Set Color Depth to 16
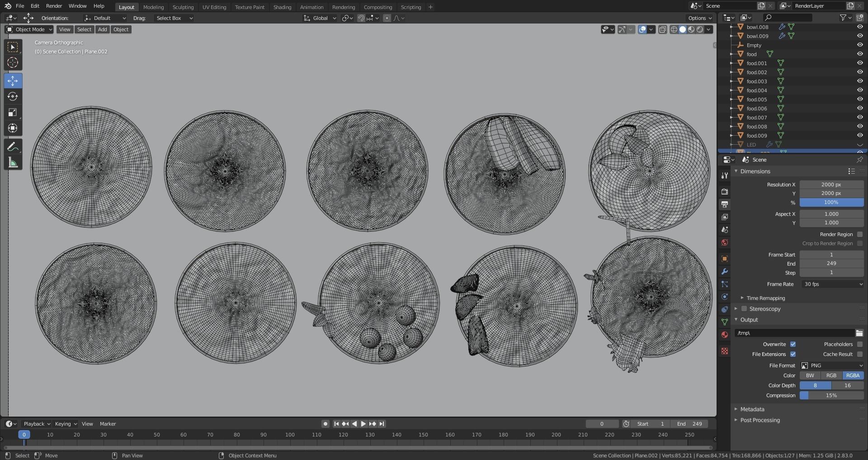 click(848, 385)
